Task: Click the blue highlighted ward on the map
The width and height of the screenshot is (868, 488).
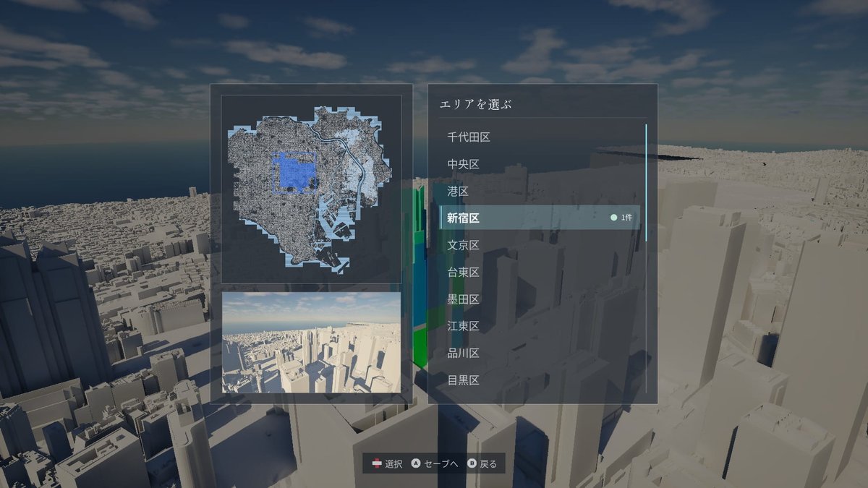Action: [x=294, y=172]
